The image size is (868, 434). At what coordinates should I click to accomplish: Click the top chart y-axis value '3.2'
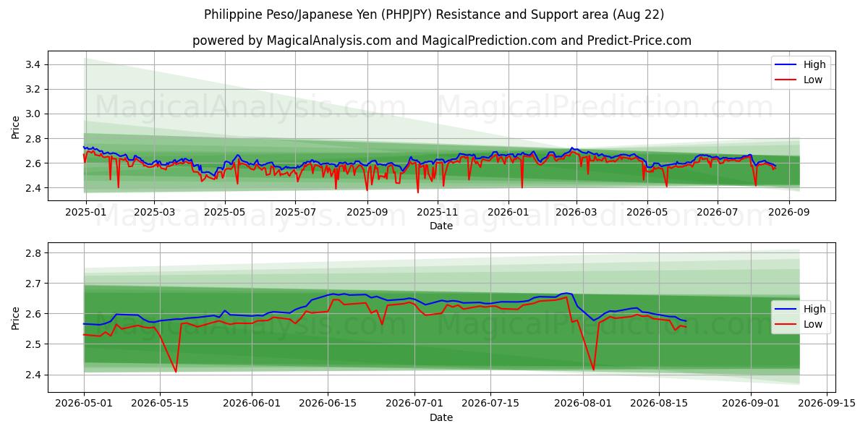tap(33, 90)
